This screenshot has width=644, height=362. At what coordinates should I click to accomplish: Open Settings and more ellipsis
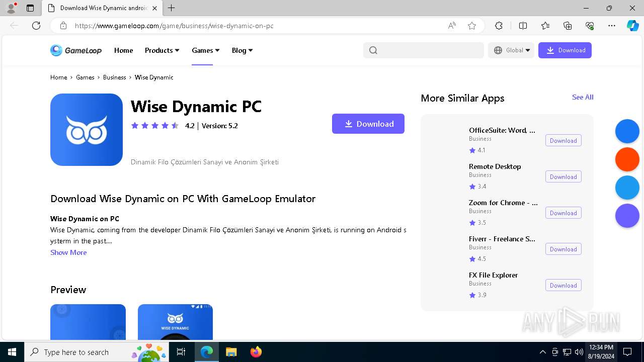tap(612, 26)
